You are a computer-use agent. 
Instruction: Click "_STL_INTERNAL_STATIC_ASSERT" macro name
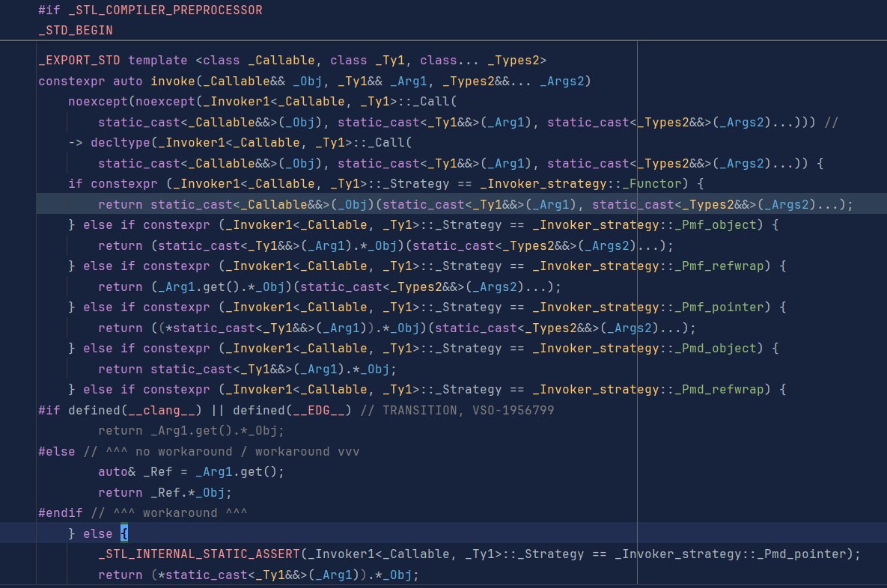point(198,554)
